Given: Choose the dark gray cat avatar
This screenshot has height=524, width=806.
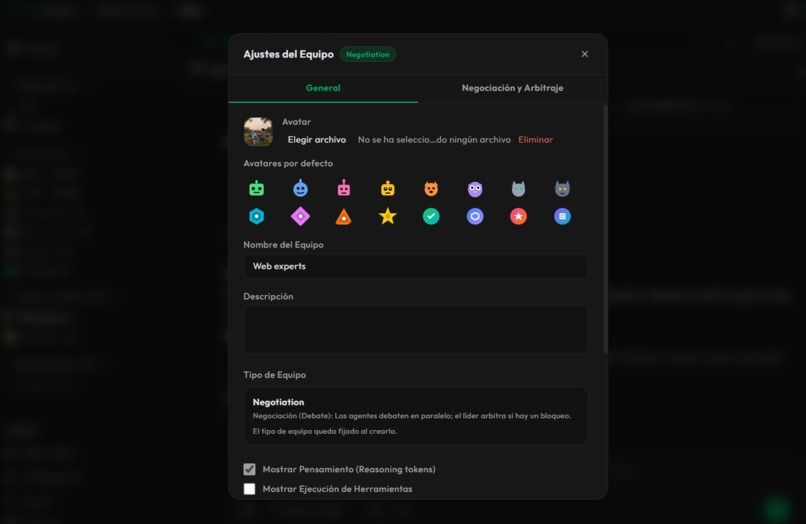Looking at the screenshot, I should [562, 189].
